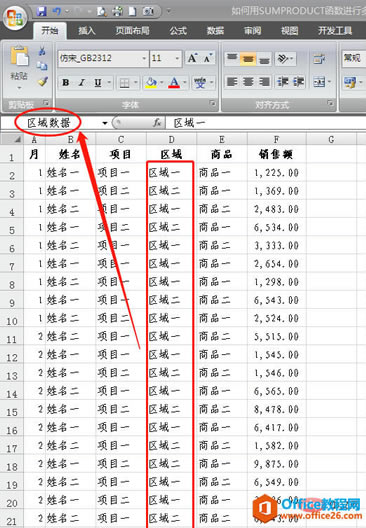366x528 pixels.
Task: Click the increase indent icon
Action: pyautogui.click(x=298, y=82)
